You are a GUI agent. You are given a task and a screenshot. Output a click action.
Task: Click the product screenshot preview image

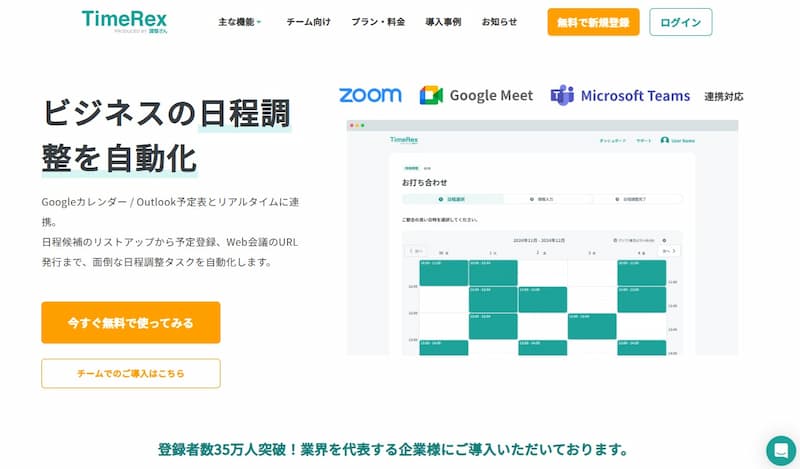(x=542, y=237)
